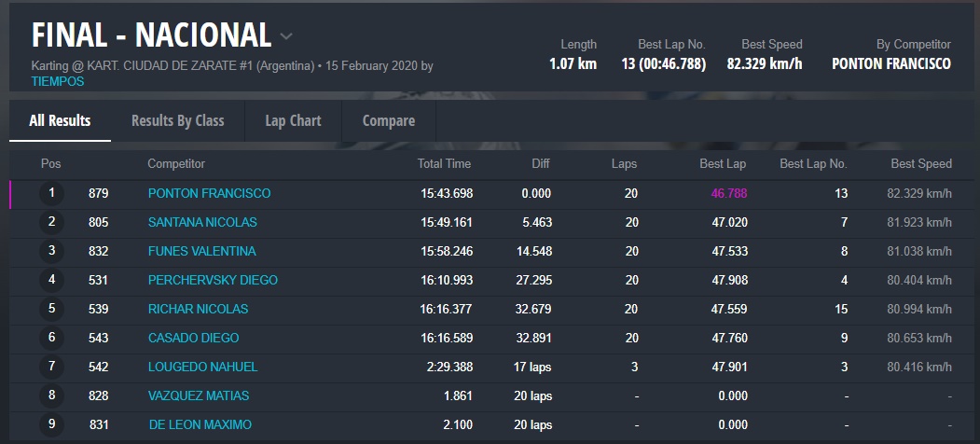Screen dimensions: 980x444
Task: Switch to the Results By Class tab
Action: click(x=177, y=120)
